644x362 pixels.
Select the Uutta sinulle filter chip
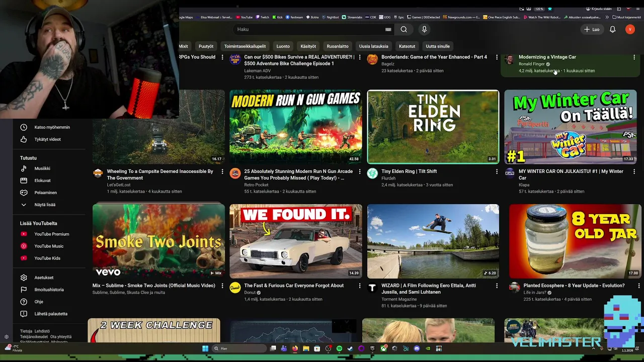pos(438,46)
